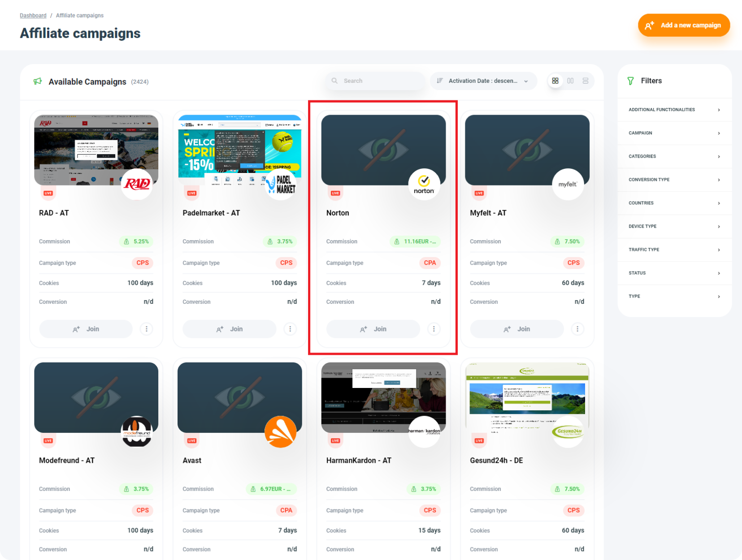
Task: Select the grid view layout icon
Action: 555,81
